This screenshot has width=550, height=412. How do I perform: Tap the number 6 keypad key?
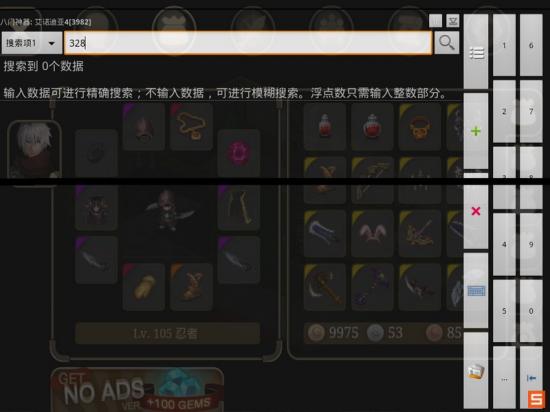click(531, 45)
